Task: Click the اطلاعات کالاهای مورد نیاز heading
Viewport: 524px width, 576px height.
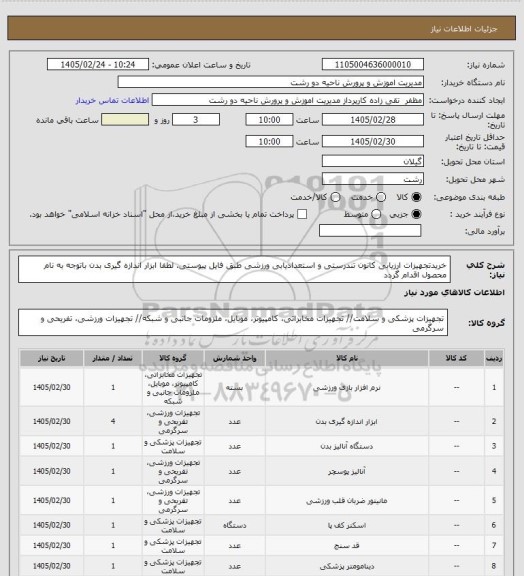Action: point(454,292)
